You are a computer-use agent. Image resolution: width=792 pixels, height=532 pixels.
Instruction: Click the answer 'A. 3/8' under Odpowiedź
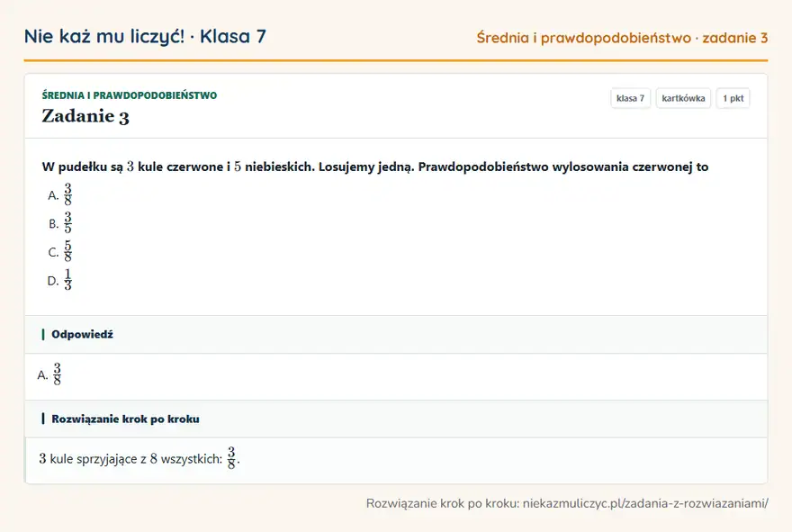[49, 374]
